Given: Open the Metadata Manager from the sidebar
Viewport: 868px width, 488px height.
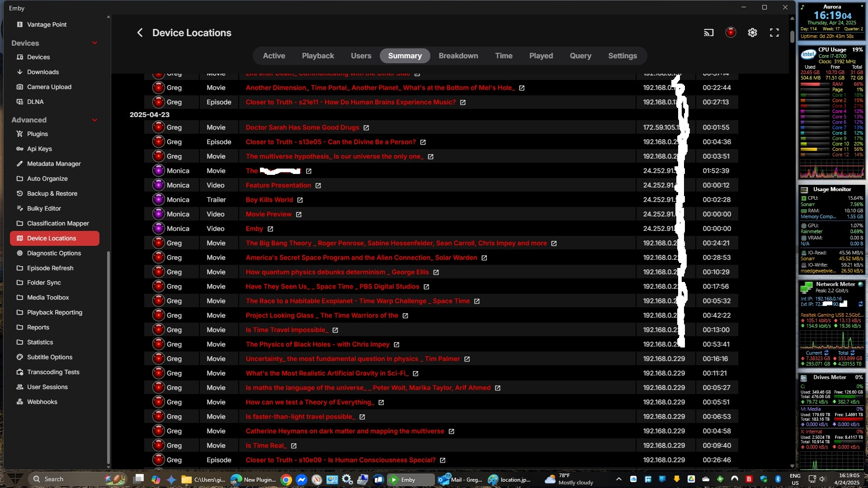Looking at the screenshot, I should (53, 164).
